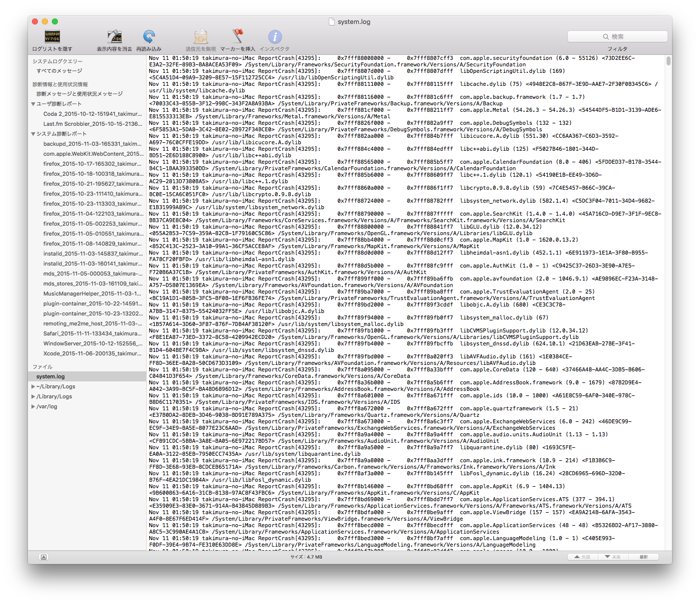Image resolution: width=700 pixels, height=604 pixels.
Task: Click the システムログクエリー section header
Action: [58, 61]
